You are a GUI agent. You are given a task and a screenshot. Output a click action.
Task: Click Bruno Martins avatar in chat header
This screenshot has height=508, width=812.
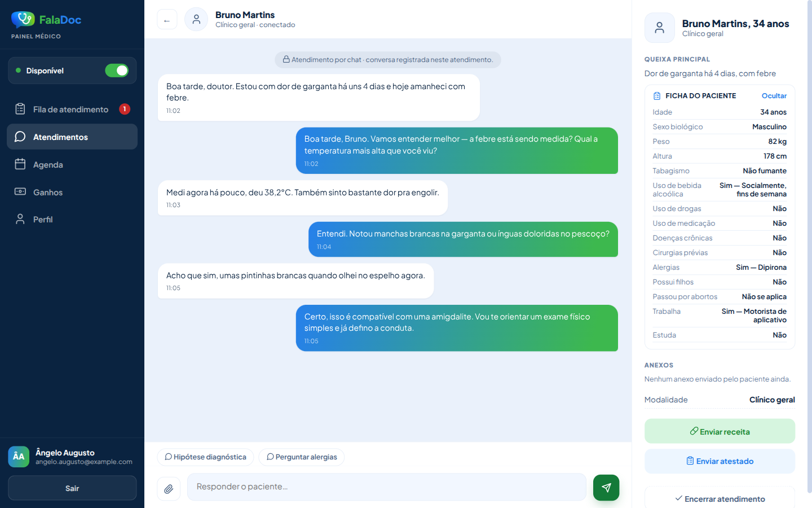click(x=196, y=20)
